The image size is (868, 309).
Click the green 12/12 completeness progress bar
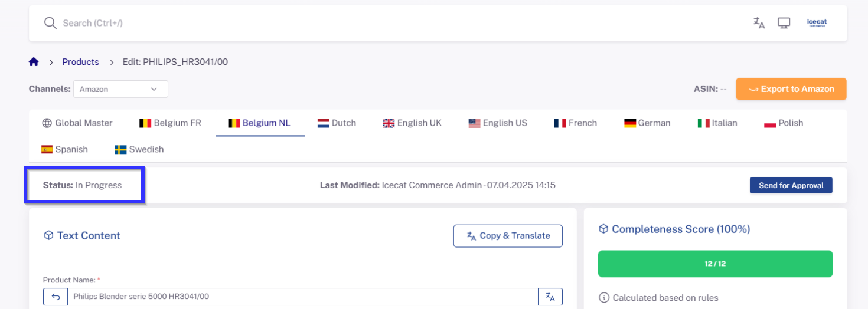[x=715, y=264]
